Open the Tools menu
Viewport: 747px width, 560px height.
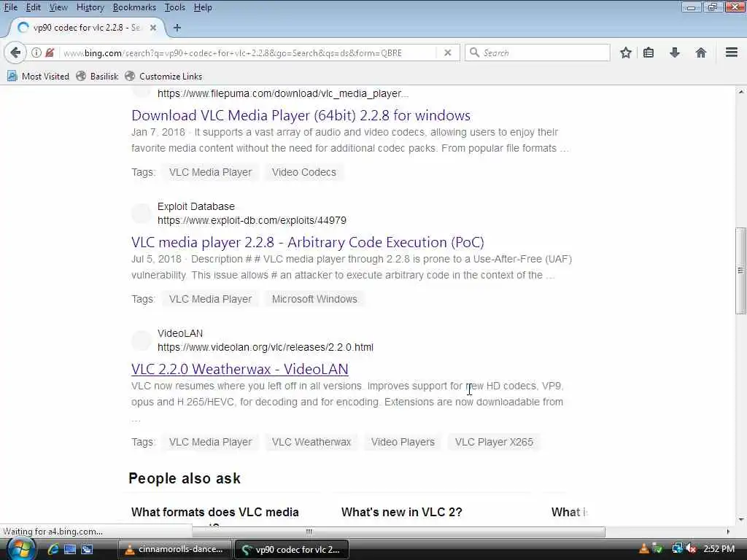click(x=175, y=7)
